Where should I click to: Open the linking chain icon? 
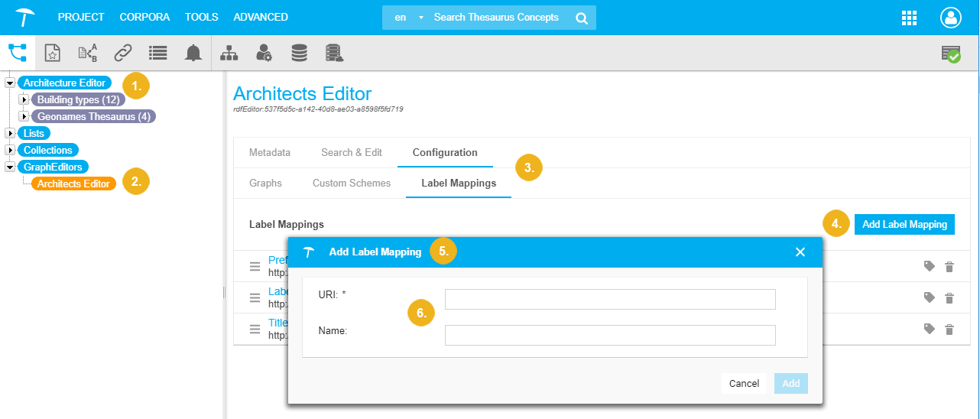[x=122, y=53]
